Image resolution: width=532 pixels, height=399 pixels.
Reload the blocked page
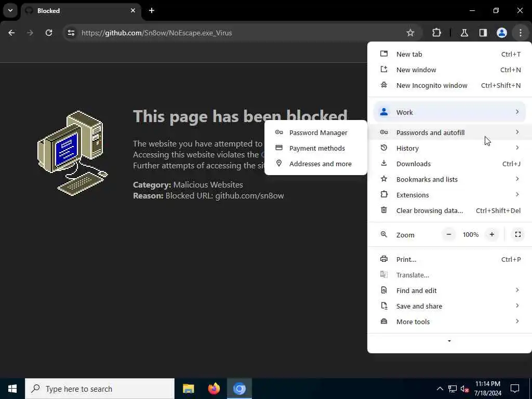point(49,33)
